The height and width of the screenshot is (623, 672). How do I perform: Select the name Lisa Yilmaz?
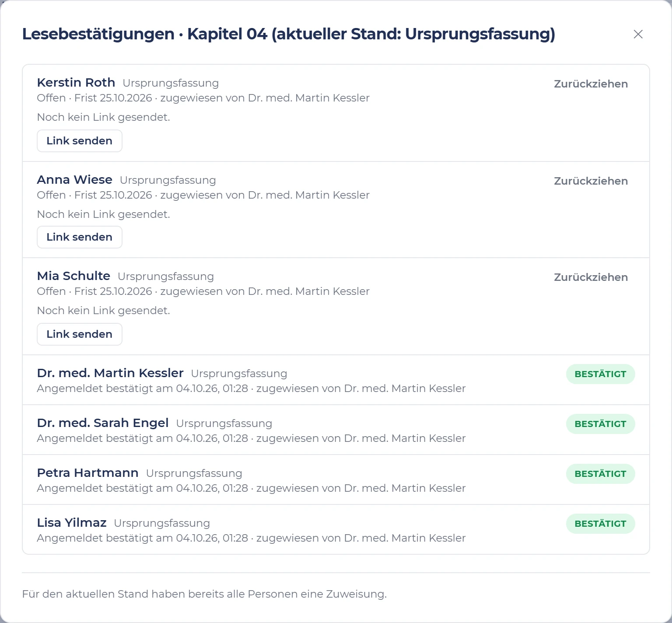point(72,523)
